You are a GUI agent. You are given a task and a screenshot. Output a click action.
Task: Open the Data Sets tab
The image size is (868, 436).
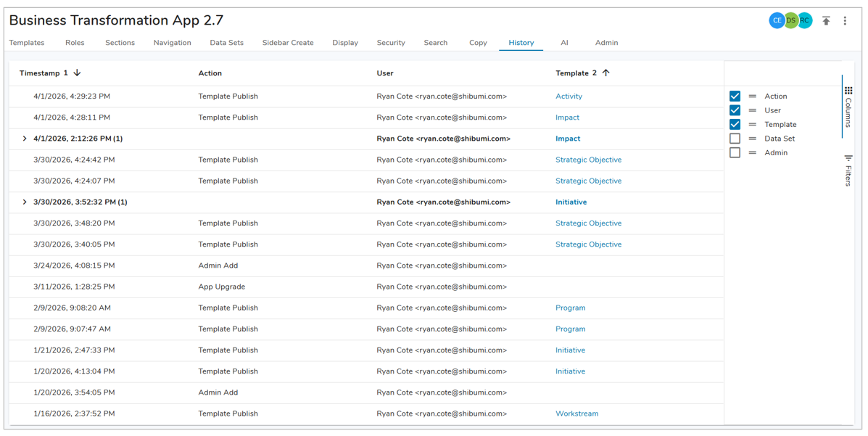226,43
